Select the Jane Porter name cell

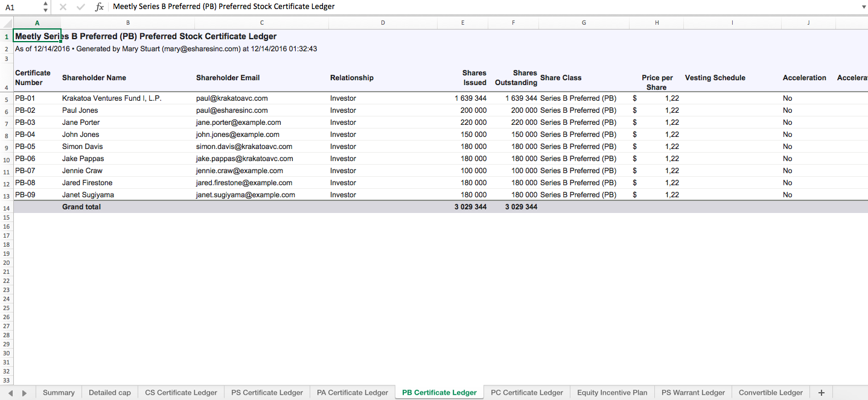[x=127, y=122]
